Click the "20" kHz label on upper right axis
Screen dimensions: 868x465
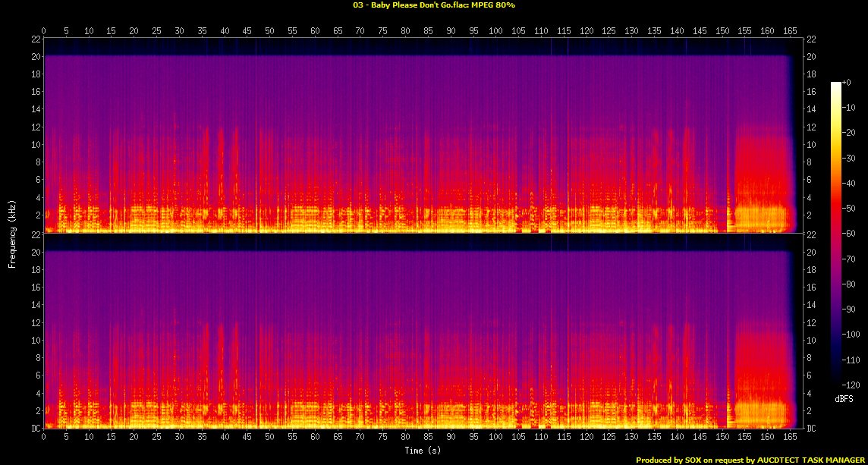click(810, 56)
